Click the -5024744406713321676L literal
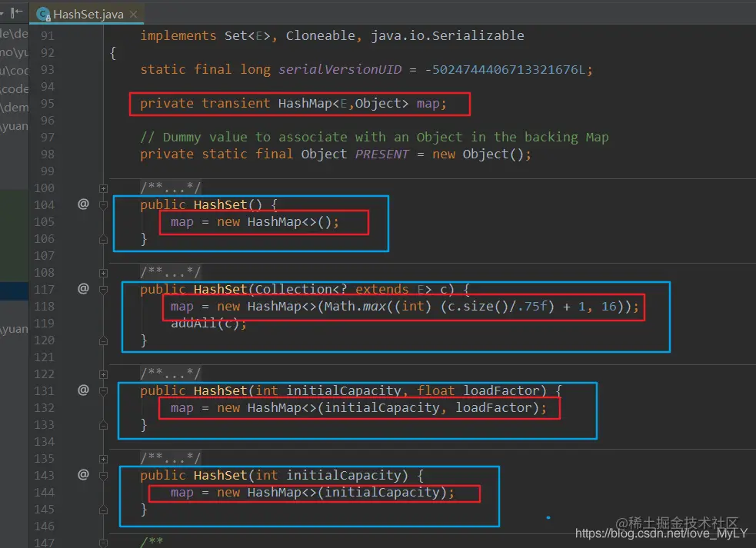This screenshot has width=756, height=548. pyautogui.click(x=505, y=69)
